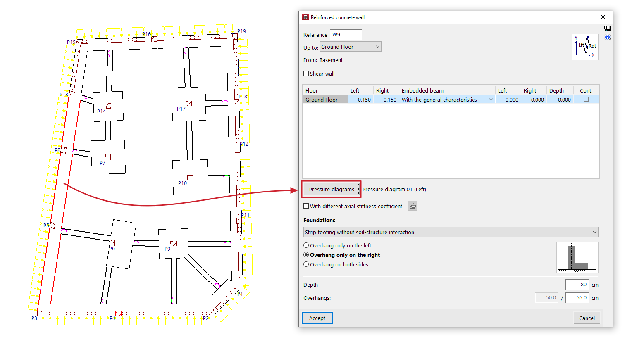Click column P9 in the floor plan

[174, 243]
